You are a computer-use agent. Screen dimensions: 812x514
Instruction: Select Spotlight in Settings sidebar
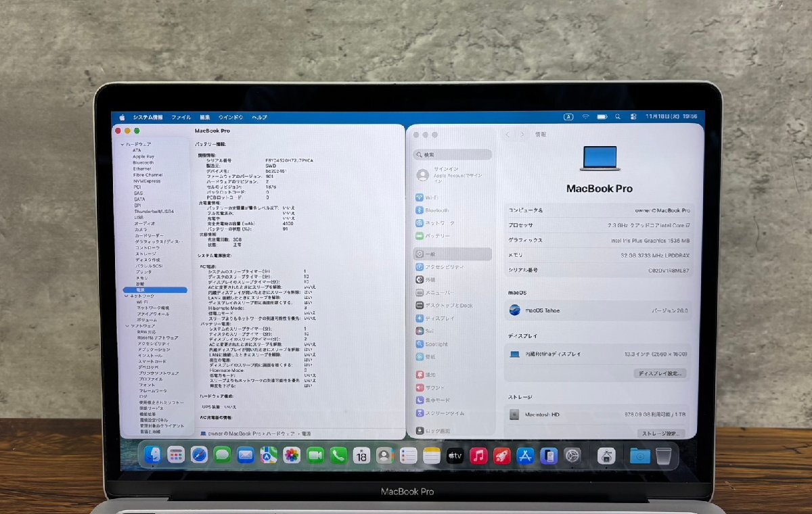(x=453, y=344)
